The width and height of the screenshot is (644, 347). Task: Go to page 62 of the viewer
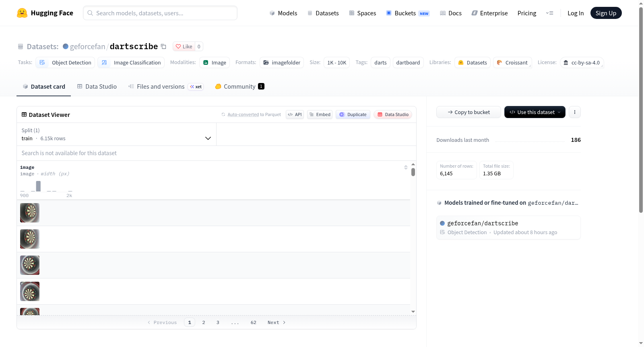[254, 322]
